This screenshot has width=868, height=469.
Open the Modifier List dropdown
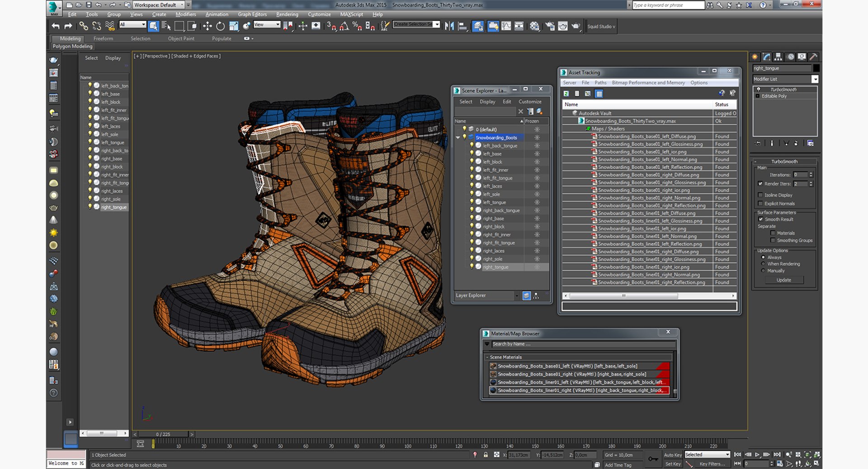click(x=786, y=79)
